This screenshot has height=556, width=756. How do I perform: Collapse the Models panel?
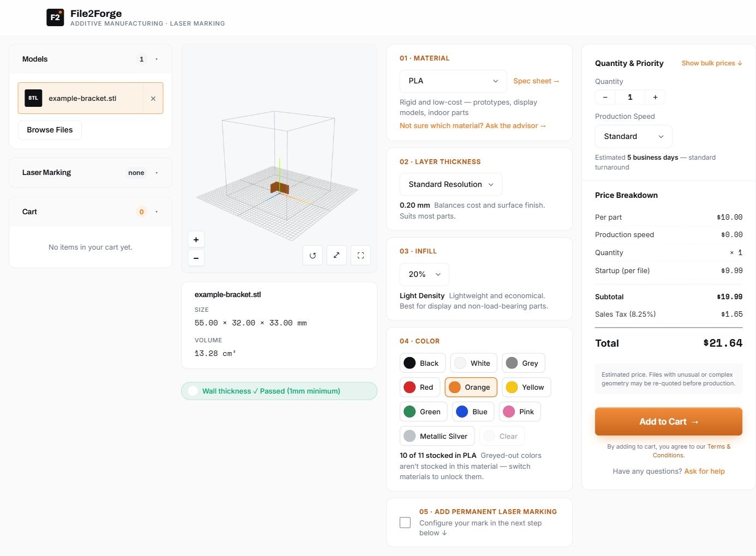point(157,59)
